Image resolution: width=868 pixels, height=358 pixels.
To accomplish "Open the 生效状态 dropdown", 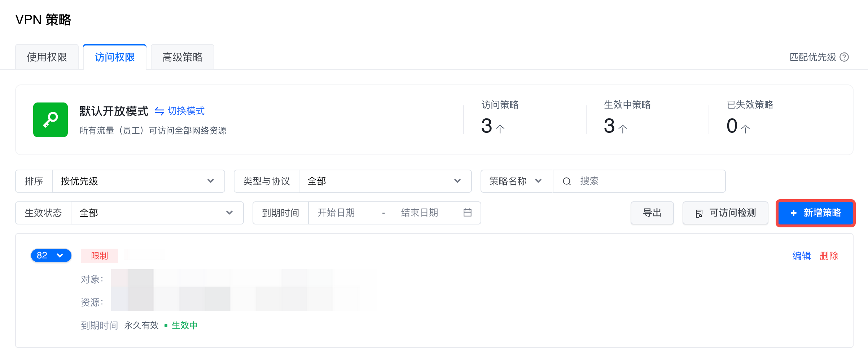I will 157,213.
